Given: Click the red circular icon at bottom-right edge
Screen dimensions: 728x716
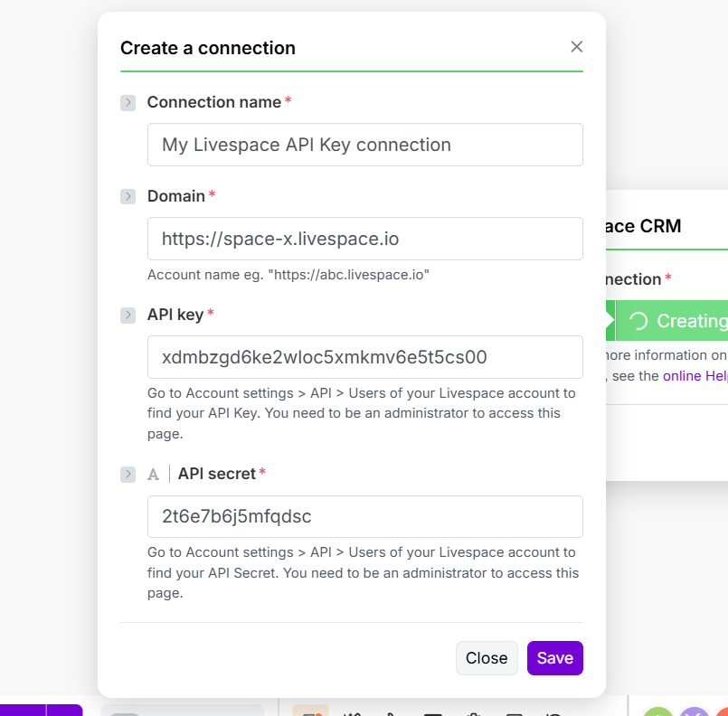Looking at the screenshot, I should [723, 712].
